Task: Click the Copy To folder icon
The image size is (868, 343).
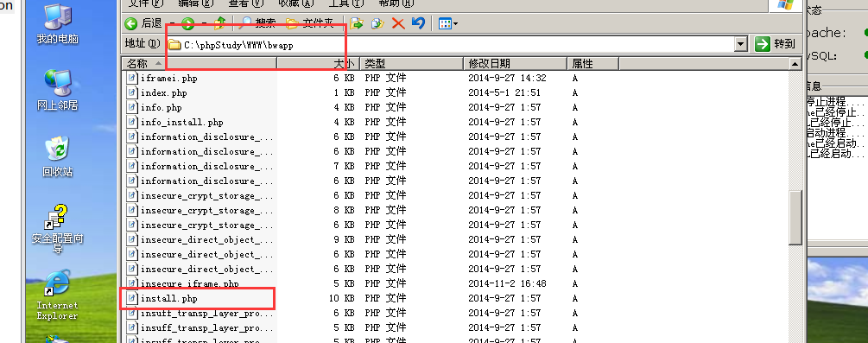Action: pos(377,23)
